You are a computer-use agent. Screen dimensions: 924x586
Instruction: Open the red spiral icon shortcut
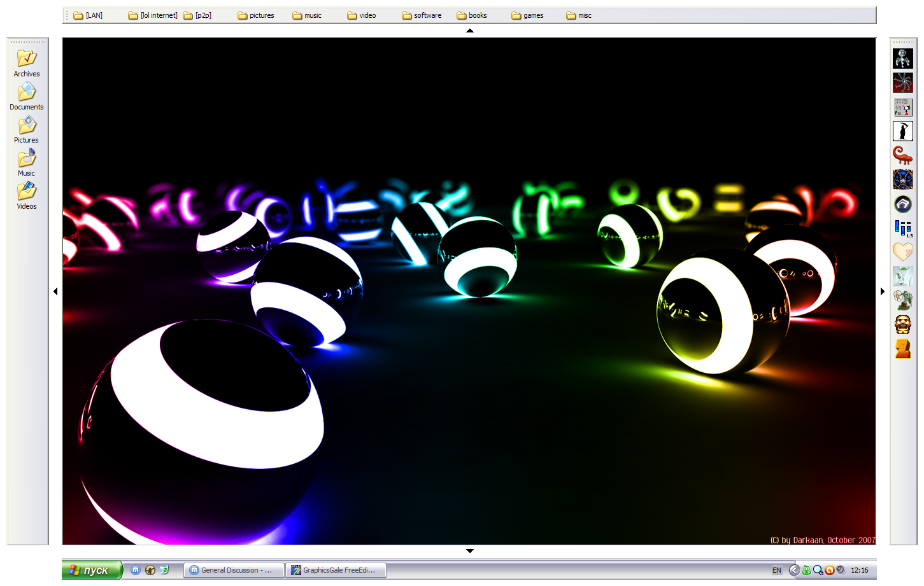coord(902,83)
